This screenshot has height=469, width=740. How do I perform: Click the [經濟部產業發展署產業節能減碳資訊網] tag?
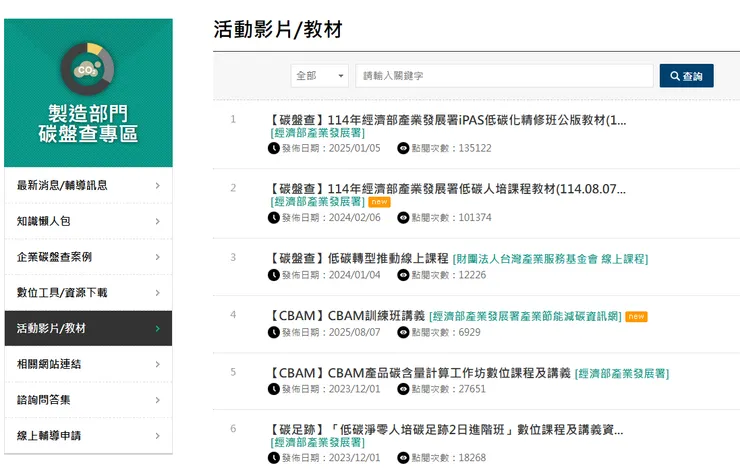[525, 317]
